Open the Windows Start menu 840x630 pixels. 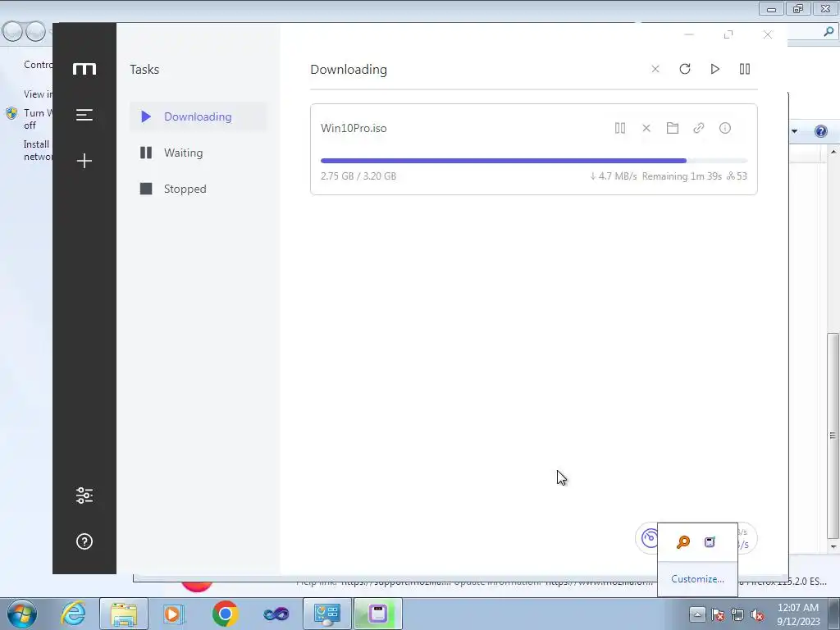click(x=22, y=614)
